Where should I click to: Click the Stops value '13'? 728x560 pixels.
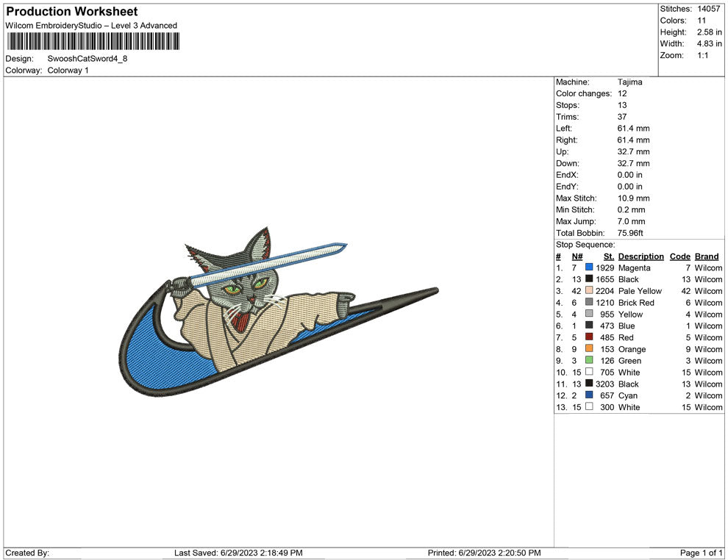[x=622, y=105]
